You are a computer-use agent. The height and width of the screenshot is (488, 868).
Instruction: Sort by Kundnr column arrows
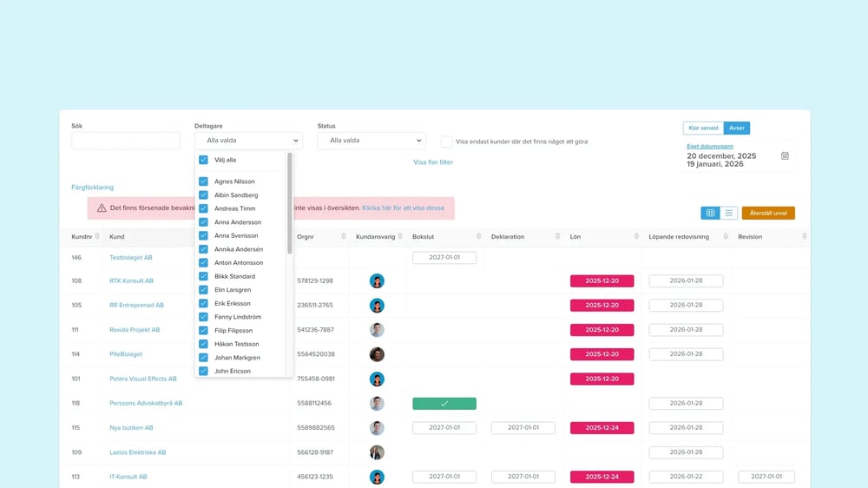(x=97, y=237)
